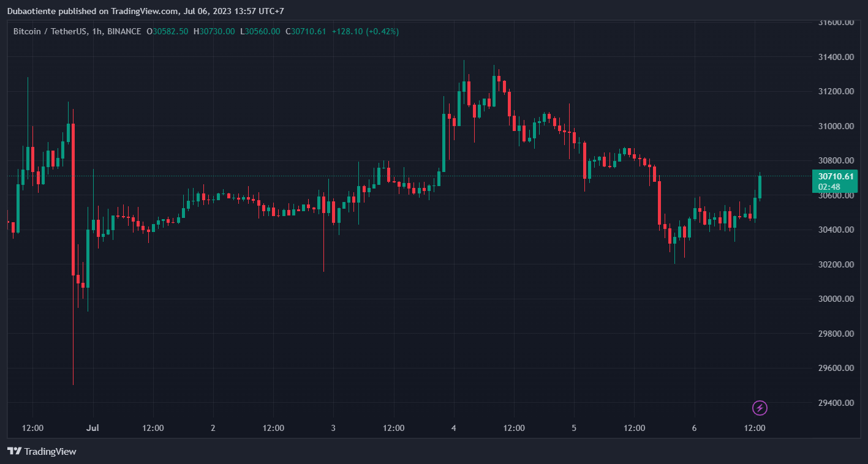This screenshot has width=868, height=464.
Task: Click the open value O30582.50
Action: pos(168,31)
